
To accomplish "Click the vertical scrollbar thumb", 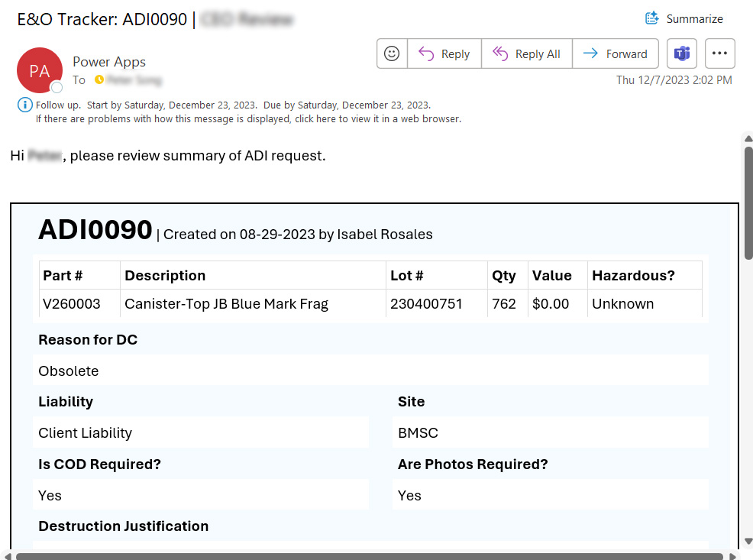I will coord(748,202).
